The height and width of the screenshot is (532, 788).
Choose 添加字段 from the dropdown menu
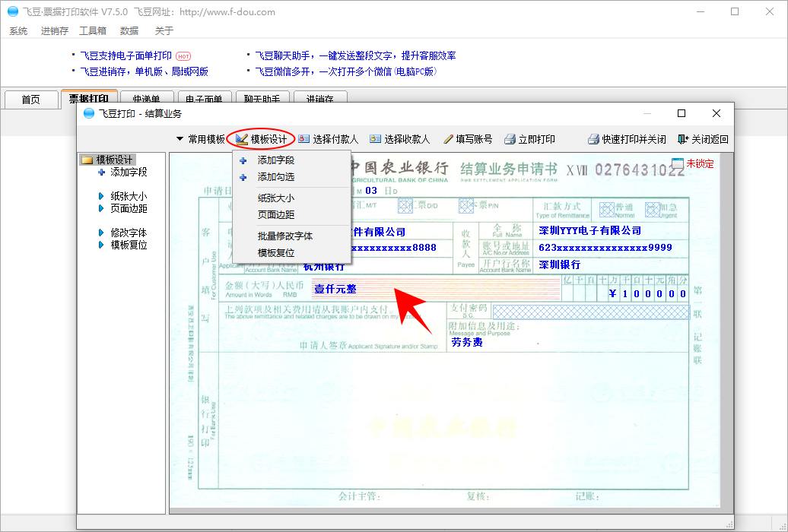tap(291, 160)
